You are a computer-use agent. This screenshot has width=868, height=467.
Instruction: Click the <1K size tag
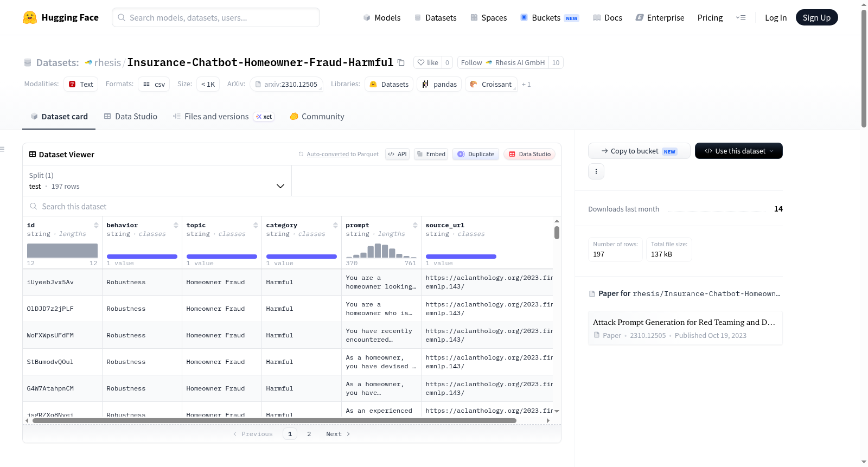click(x=208, y=84)
